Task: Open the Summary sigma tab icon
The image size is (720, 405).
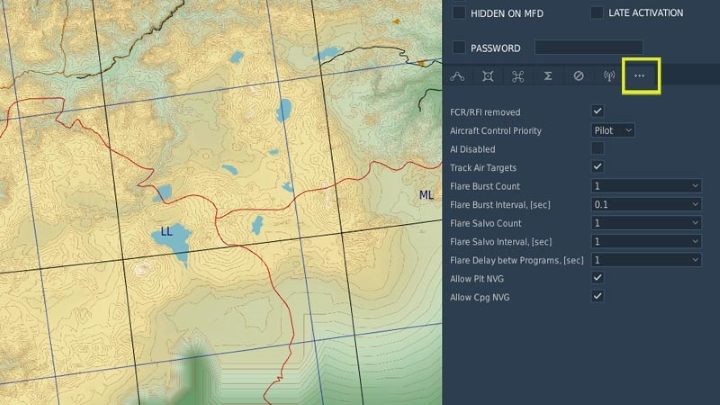Action: tap(548, 76)
